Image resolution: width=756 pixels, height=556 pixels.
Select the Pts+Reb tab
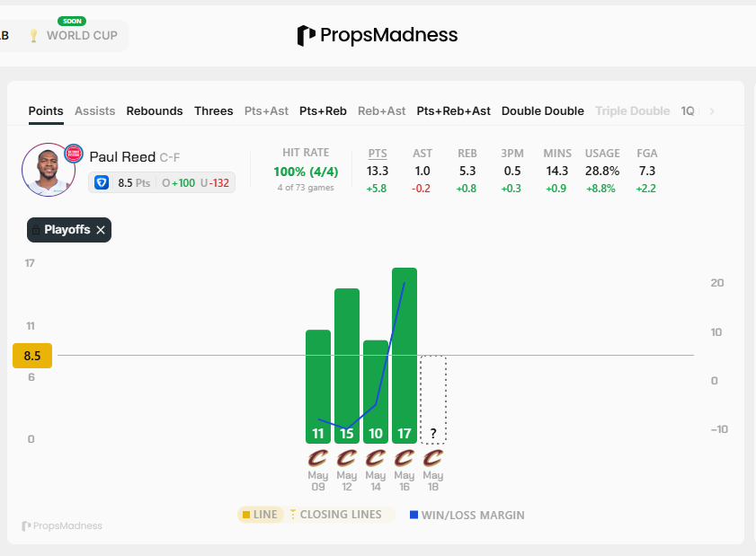pyautogui.click(x=323, y=110)
